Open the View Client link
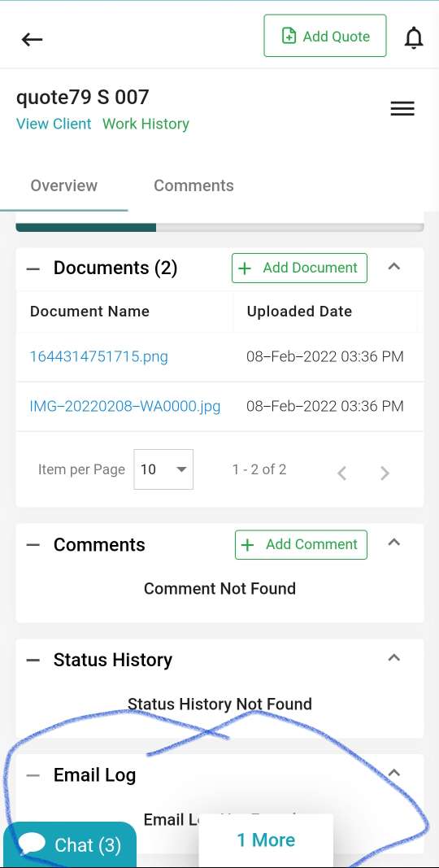Screen dimensions: 439x868 pyautogui.click(x=54, y=124)
